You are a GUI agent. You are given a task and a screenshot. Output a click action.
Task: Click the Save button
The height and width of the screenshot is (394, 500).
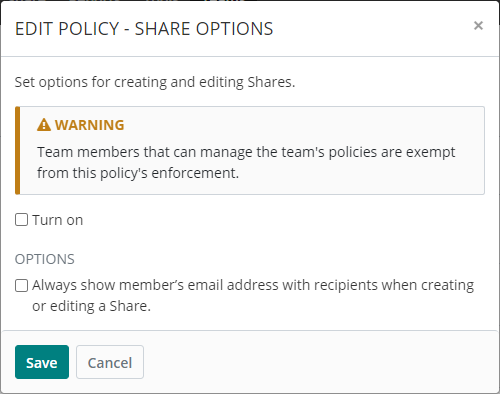[x=42, y=362]
